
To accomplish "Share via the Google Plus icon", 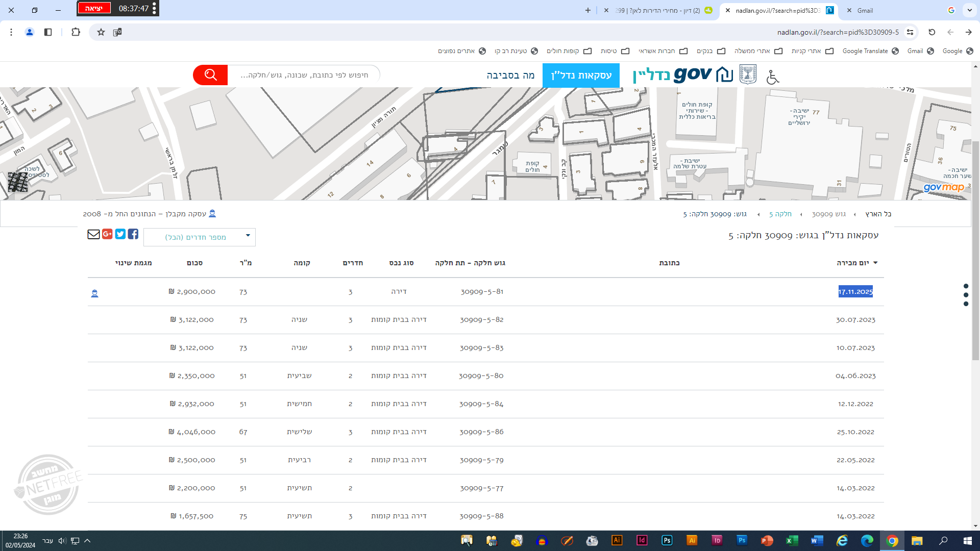I will point(107,234).
